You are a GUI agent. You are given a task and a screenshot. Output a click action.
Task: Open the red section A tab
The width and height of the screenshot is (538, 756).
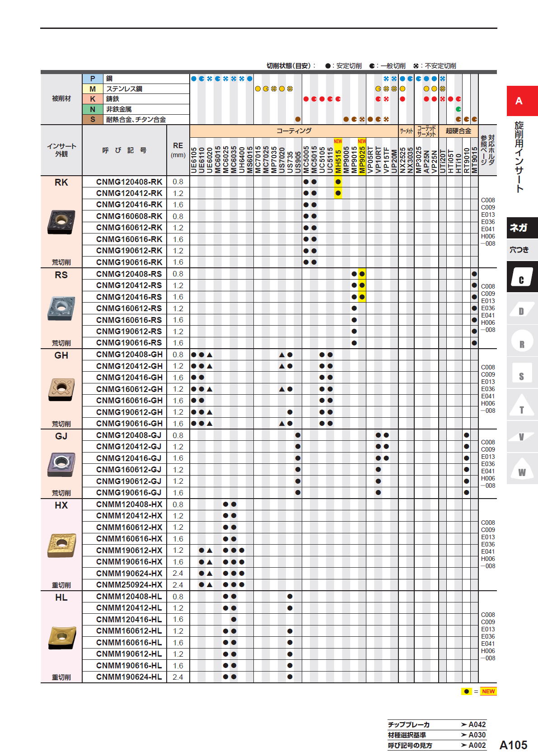pos(522,101)
